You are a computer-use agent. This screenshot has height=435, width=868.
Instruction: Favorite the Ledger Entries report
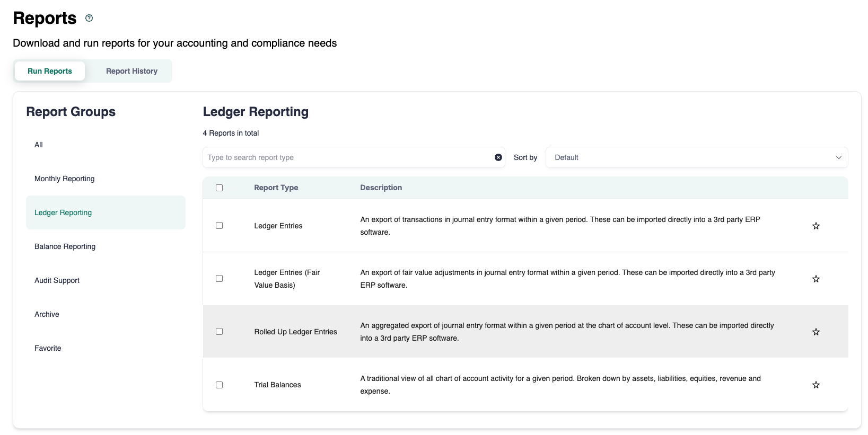(816, 226)
